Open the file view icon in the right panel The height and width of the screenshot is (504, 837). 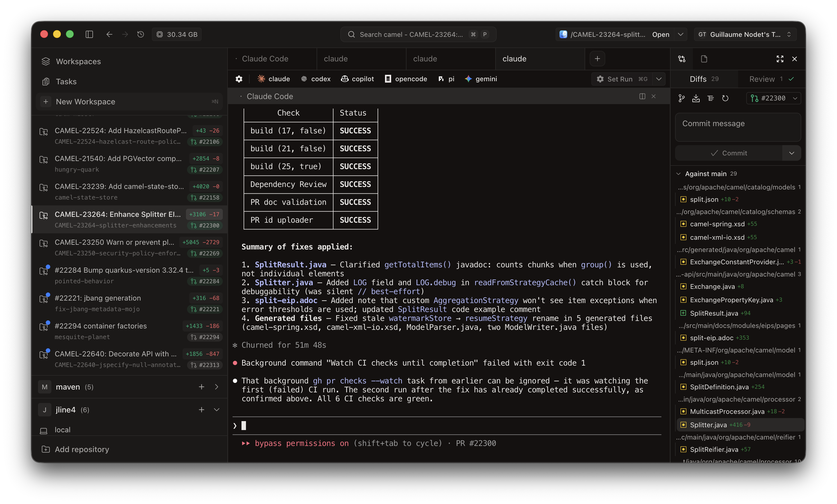[x=704, y=59]
